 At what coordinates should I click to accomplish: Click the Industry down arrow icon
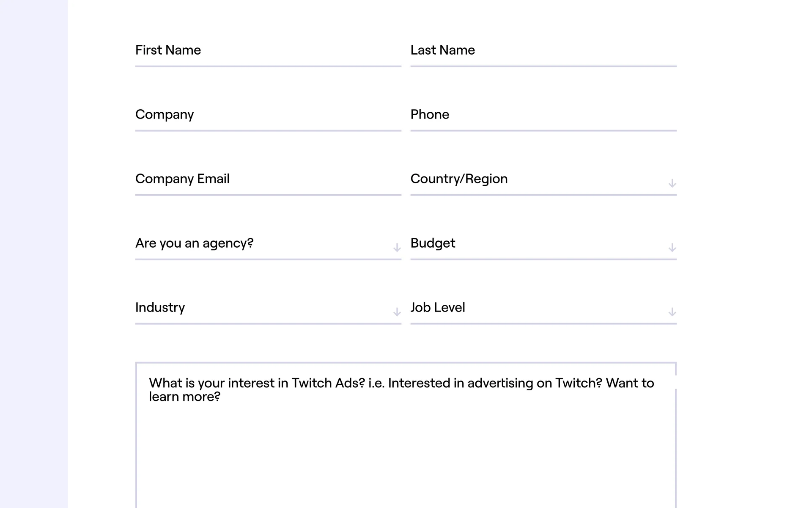tap(397, 312)
